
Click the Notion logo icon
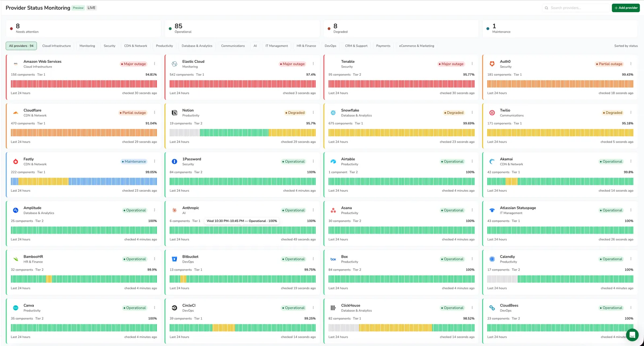coord(174,113)
